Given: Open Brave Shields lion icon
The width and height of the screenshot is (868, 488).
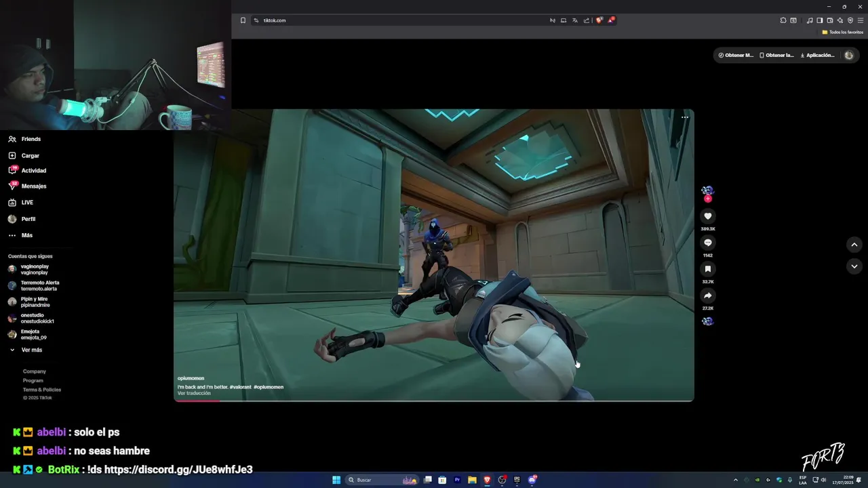Looking at the screenshot, I should (x=599, y=20).
